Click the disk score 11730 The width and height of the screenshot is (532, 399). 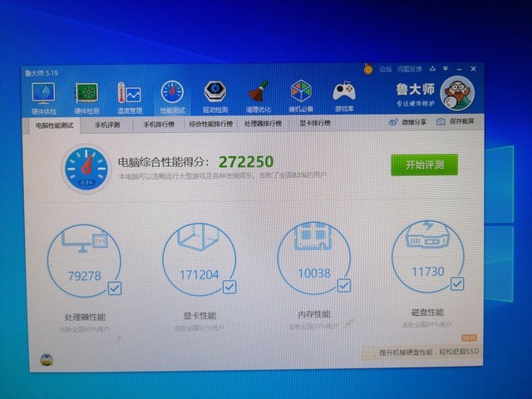[428, 272]
